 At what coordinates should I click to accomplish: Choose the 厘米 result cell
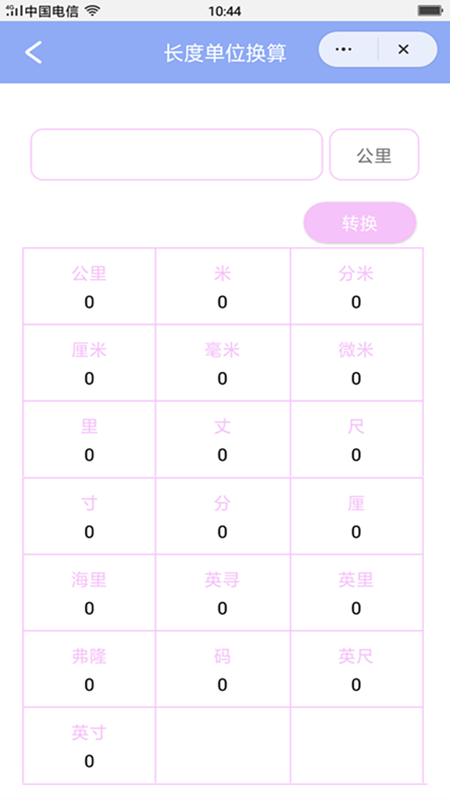tap(89, 363)
